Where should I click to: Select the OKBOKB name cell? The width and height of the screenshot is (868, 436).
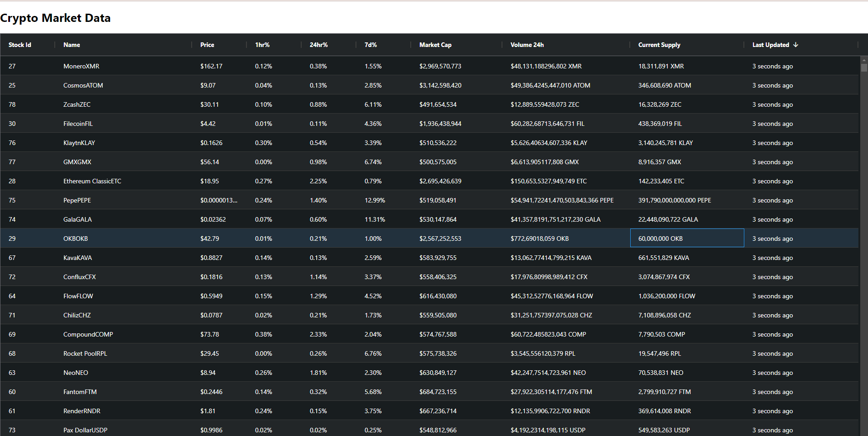click(124, 239)
